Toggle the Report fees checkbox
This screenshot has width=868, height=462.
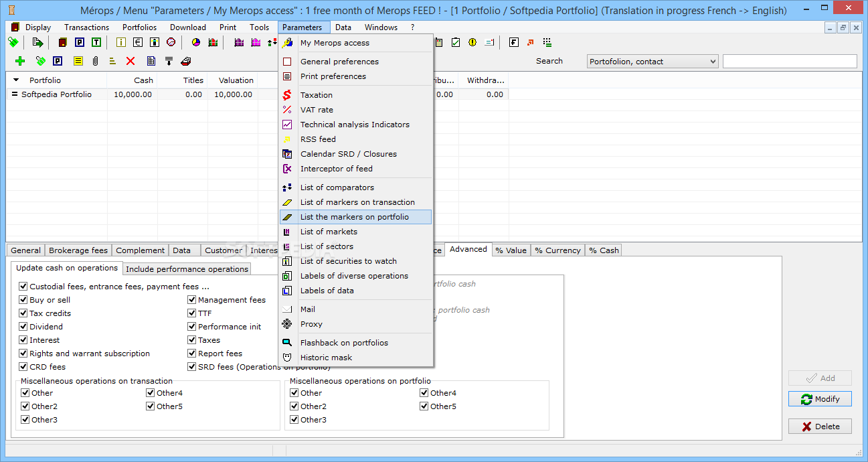(192, 354)
